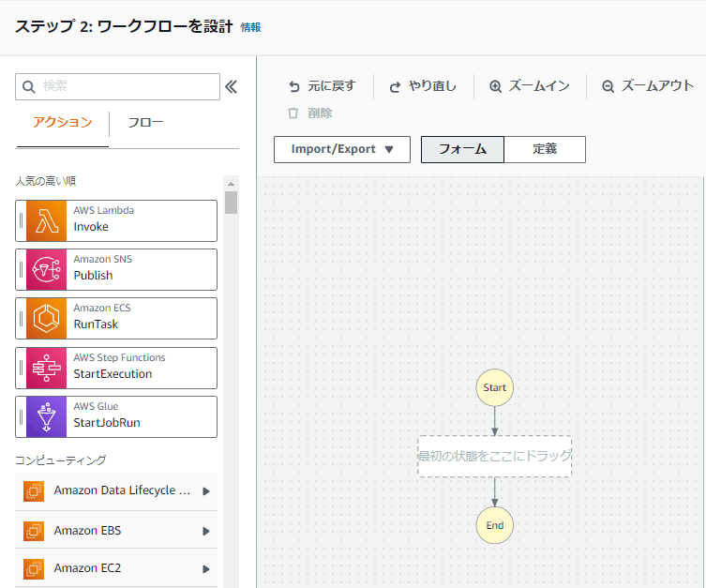Click the 検索 search field
Screen dimensions: 706x588
117,86
